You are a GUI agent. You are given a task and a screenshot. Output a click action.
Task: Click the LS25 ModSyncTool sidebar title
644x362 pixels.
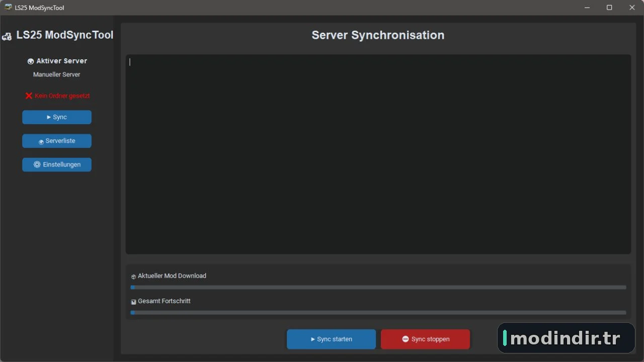pos(65,35)
